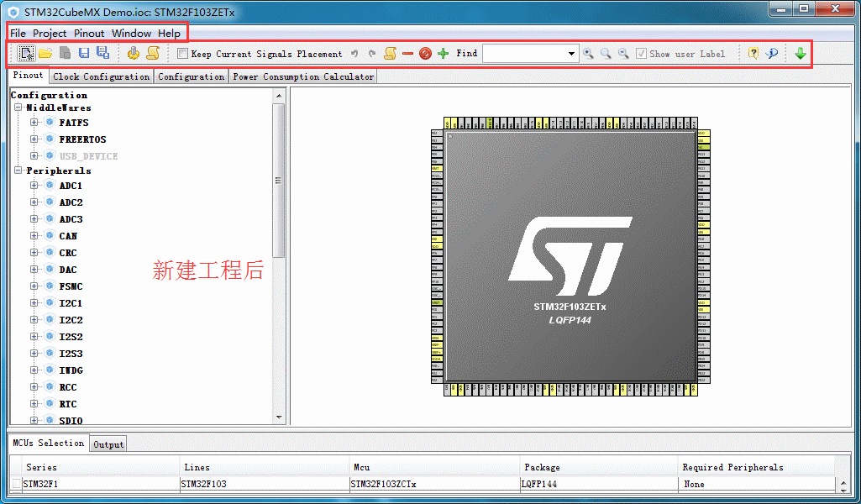Click the Load Project folder icon
This screenshot has width=861, height=504.
[x=45, y=53]
